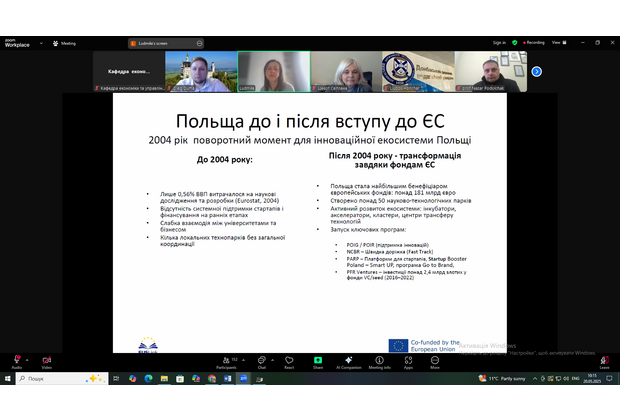Screen dimensions: 620x420
Task: Toggle the camera with the Video button
Action: click(46, 360)
